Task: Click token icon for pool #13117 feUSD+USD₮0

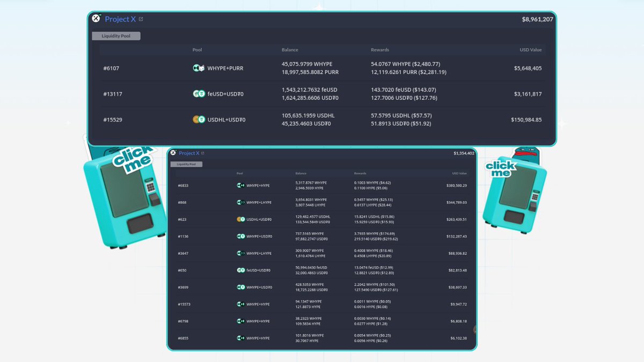Action: 199,94
